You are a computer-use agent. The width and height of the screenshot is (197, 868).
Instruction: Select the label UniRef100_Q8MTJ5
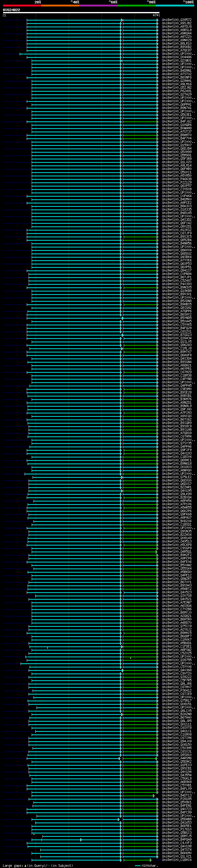[177, 836]
